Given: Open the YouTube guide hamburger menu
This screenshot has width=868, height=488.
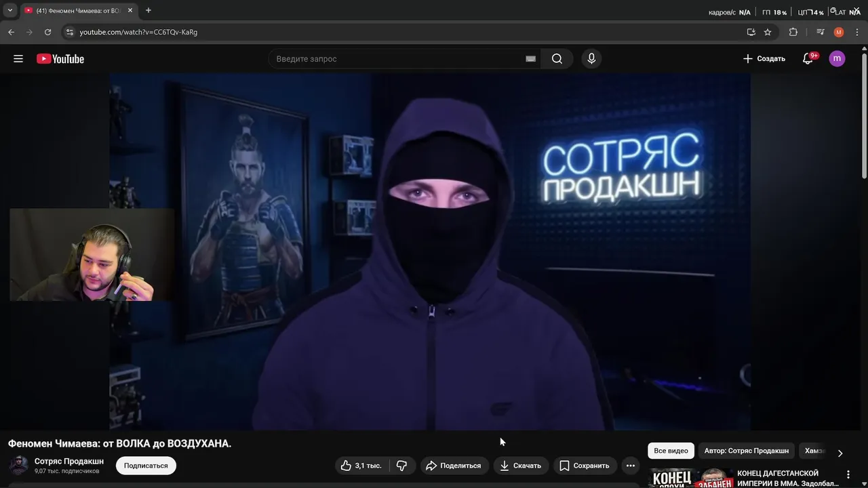Looking at the screenshot, I should 18,59.
